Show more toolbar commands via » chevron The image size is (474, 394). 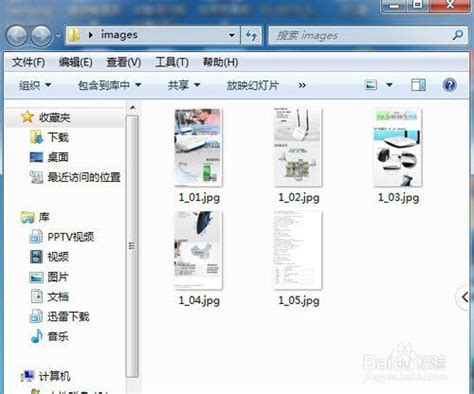click(x=302, y=85)
